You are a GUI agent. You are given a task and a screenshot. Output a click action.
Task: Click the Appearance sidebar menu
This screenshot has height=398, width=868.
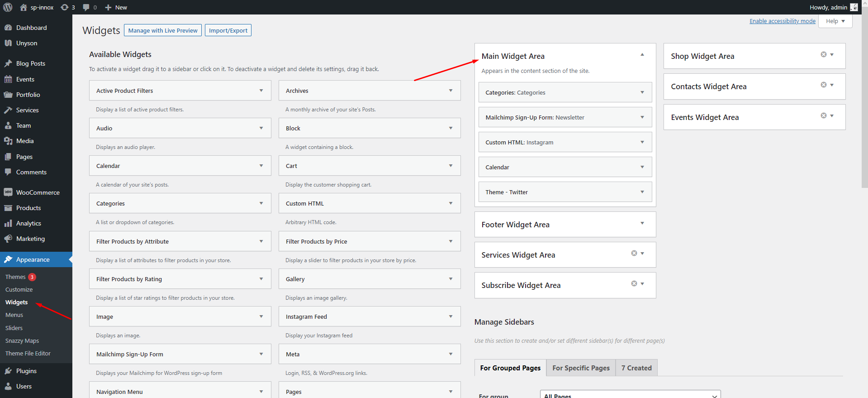tap(36, 259)
